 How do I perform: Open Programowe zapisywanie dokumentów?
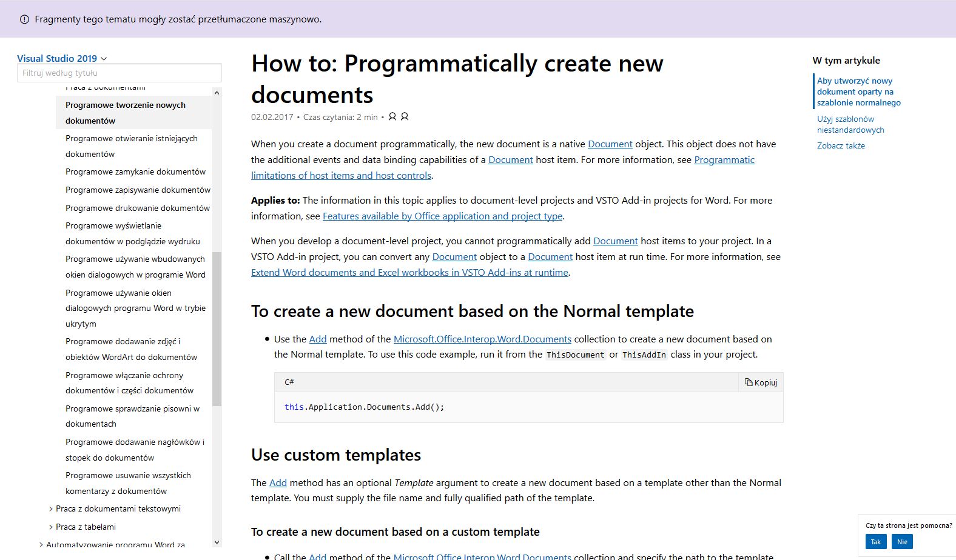[138, 190]
